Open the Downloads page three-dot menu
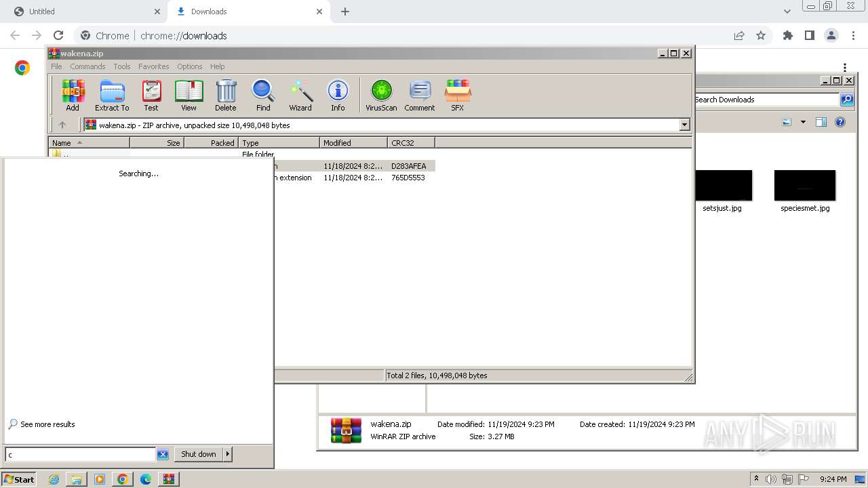868x488 pixels. pos(845,67)
